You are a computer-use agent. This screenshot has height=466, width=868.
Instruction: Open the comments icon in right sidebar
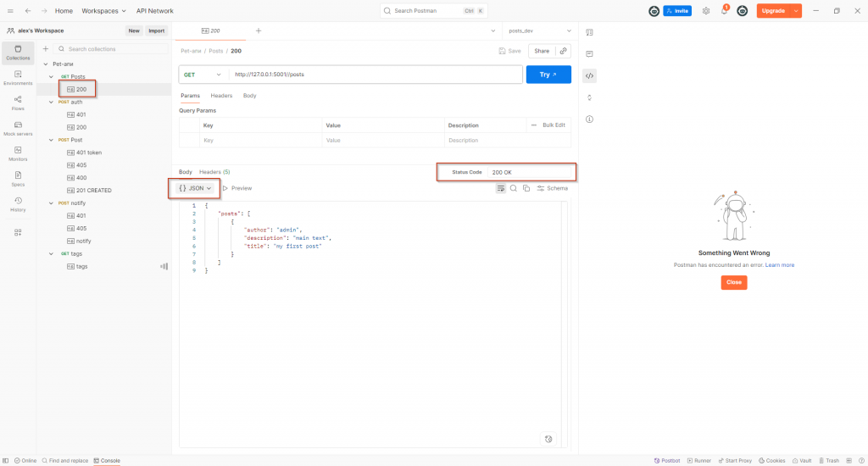pyautogui.click(x=590, y=53)
